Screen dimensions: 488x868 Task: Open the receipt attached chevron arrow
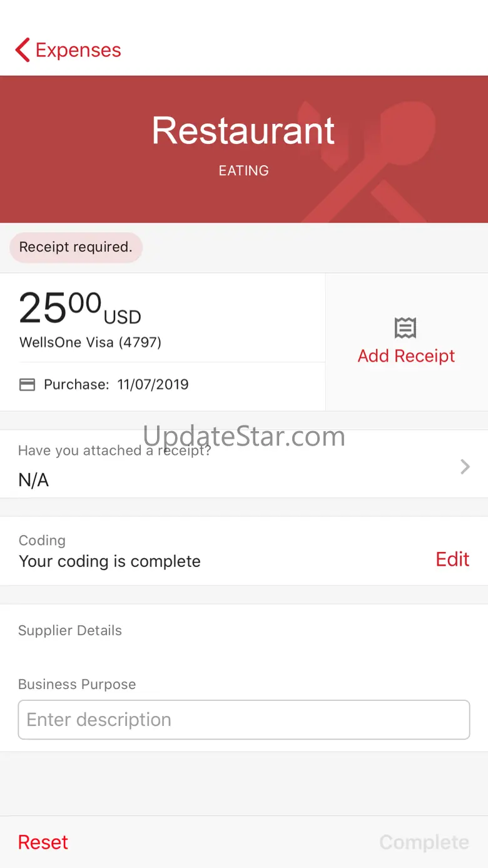pos(465,466)
